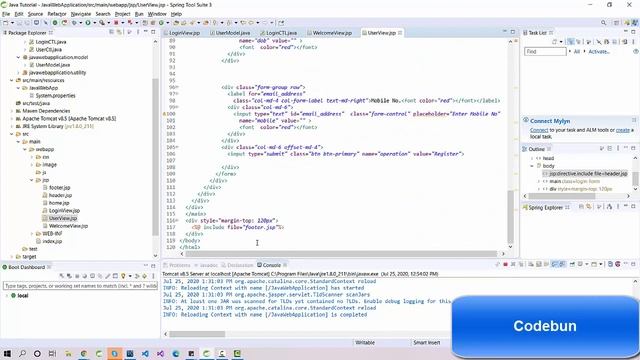Image resolution: width=640 pixels, height=360 pixels.
Task: Collapse the webapp folder node
Action: click(x=25, y=149)
